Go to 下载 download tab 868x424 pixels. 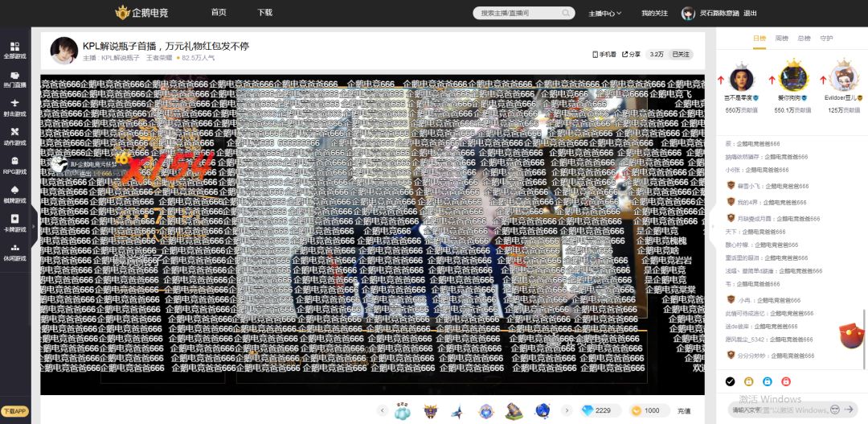pos(264,12)
